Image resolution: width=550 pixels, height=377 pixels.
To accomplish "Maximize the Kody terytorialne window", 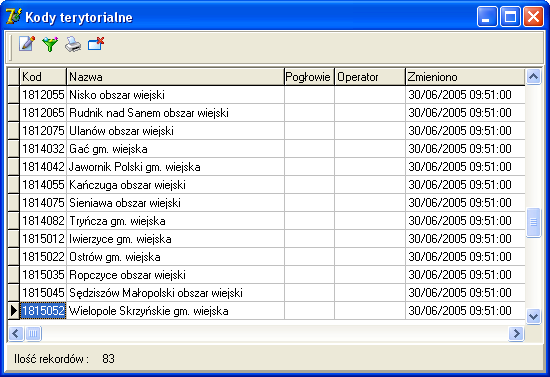I will click(510, 16).
